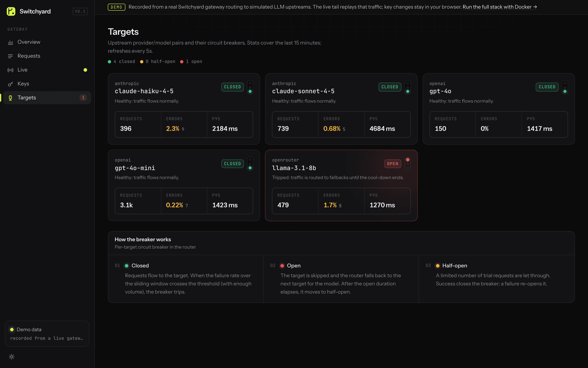Follow the Run the full stack with Docker link
588x368 pixels.
pyautogui.click(x=500, y=7)
